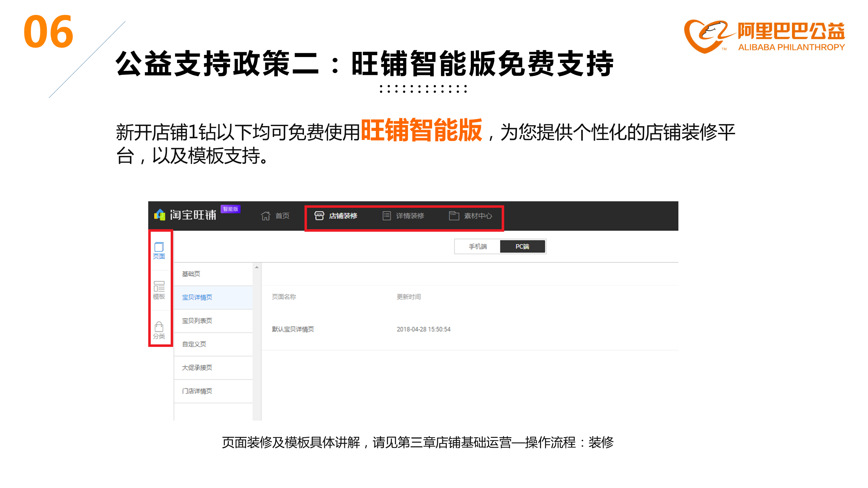This screenshot has width=868, height=488.
Task: Click the 默认宝贝详情页 row name
Action: click(293, 329)
